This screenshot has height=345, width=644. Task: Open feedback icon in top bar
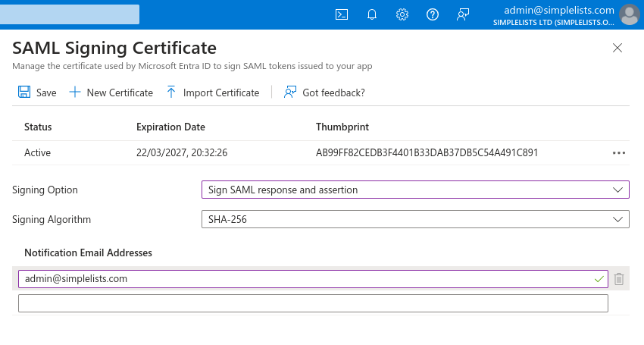click(x=463, y=15)
